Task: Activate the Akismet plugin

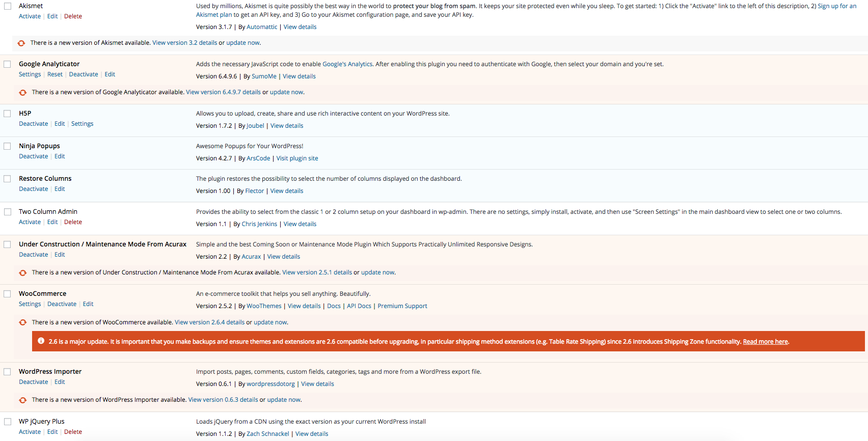Action: coord(30,16)
